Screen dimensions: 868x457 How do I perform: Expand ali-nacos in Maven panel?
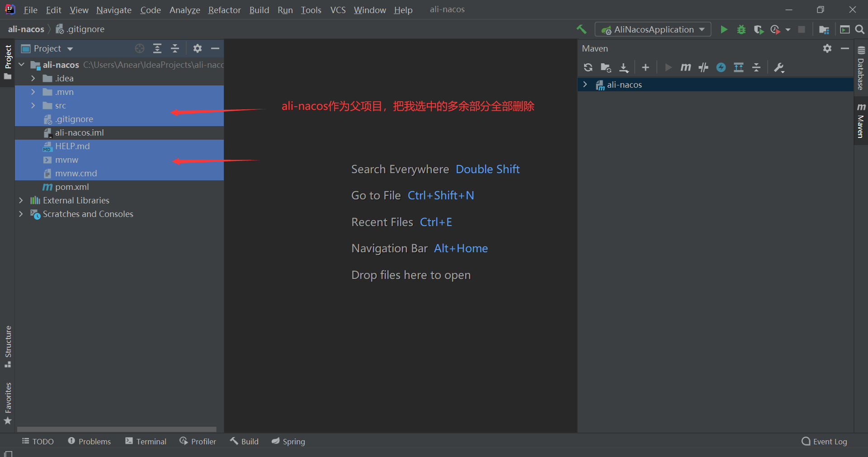585,85
